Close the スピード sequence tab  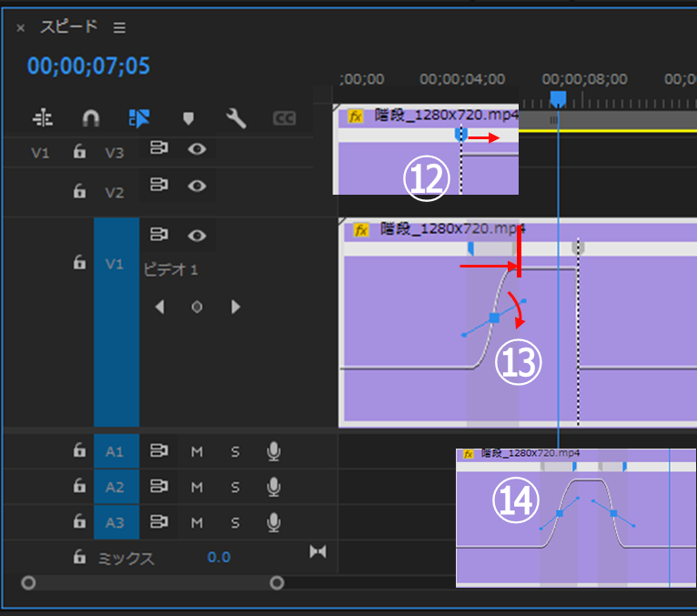click(x=21, y=28)
